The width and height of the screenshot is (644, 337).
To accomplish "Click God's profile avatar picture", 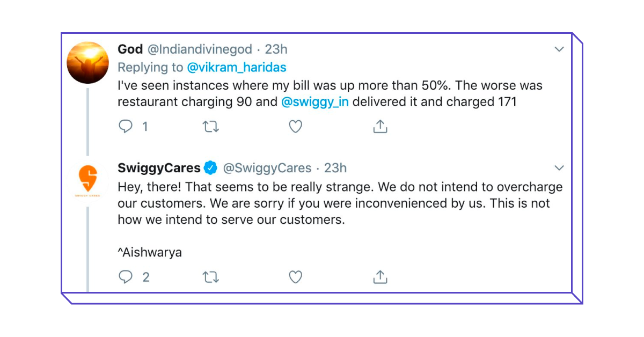I will pos(87,63).
